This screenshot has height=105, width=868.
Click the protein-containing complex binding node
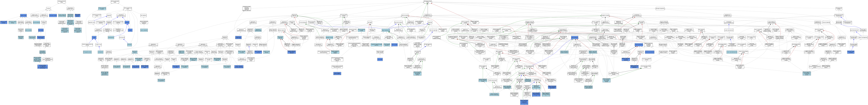coord(62,15)
